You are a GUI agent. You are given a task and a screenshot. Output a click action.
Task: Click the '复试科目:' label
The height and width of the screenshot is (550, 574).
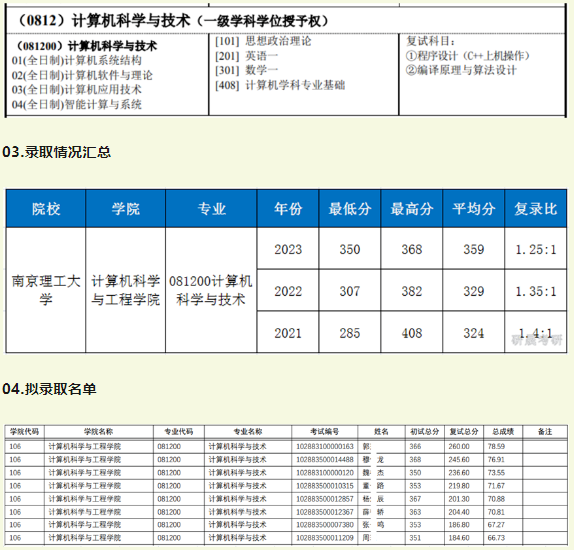pyautogui.click(x=430, y=41)
